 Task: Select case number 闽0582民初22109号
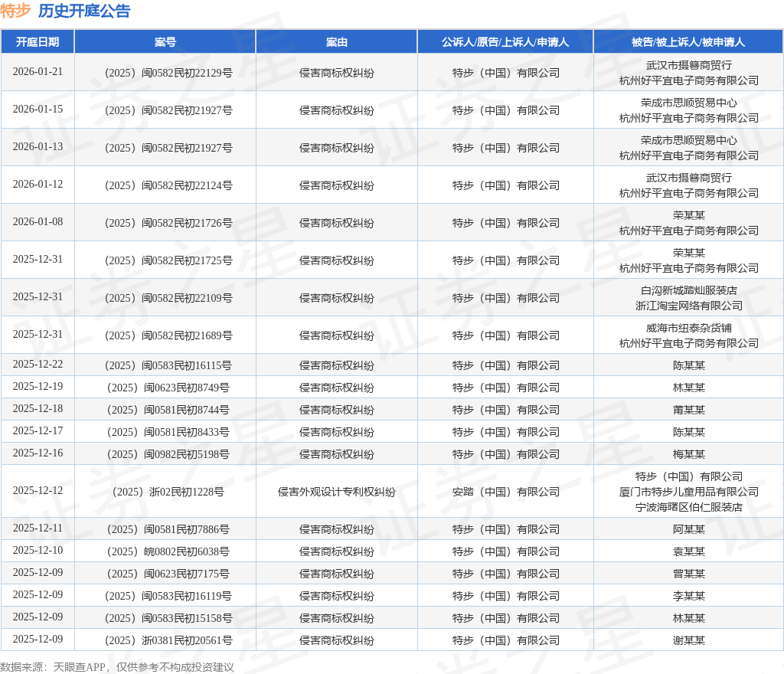(168, 298)
